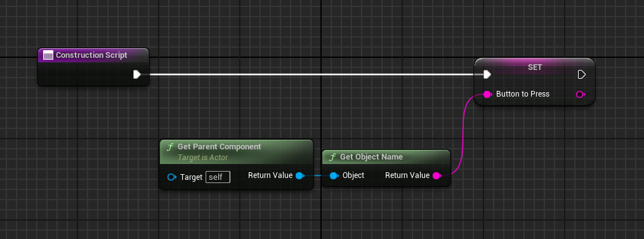
Task: Click Get Object Name Return Value pin
Action: tap(437, 175)
